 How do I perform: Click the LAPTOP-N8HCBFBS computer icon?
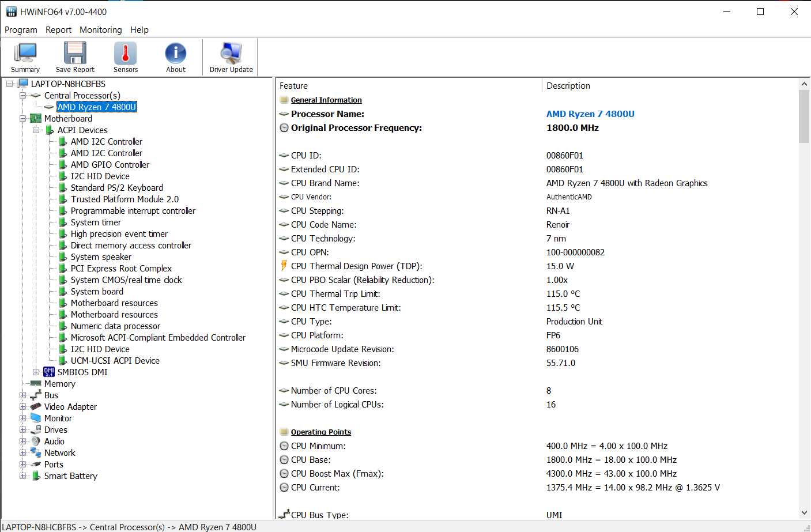pyautogui.click(x=23, y=84)
